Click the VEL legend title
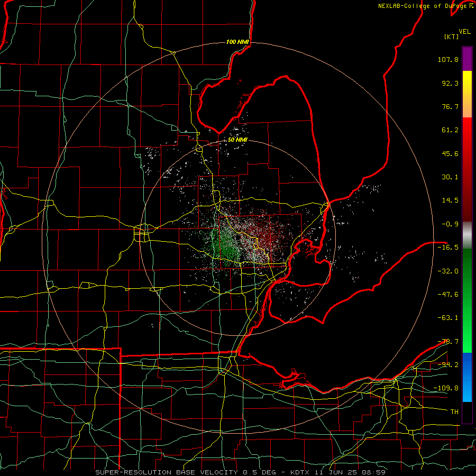476x476 pixels. click(464, 32)
